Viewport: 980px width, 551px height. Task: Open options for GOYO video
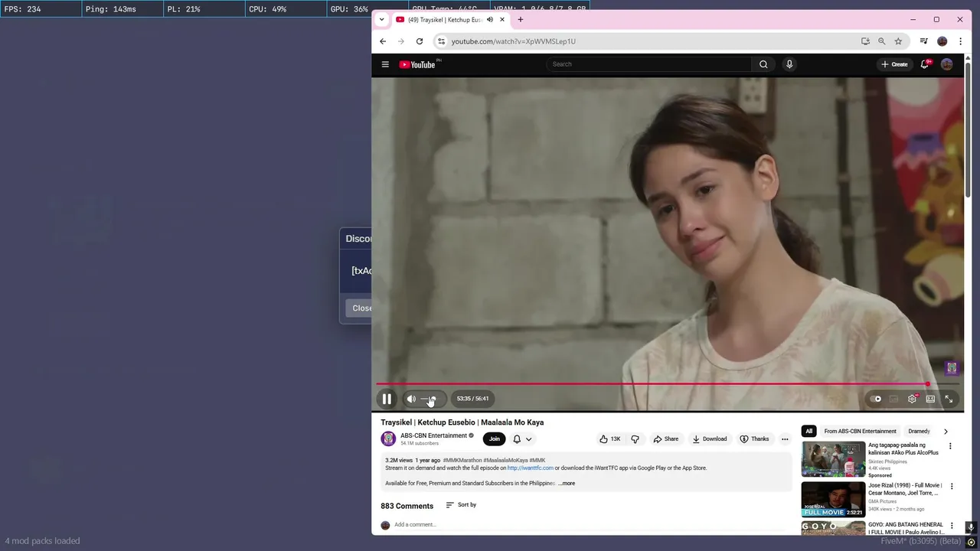tap(952, 527)
